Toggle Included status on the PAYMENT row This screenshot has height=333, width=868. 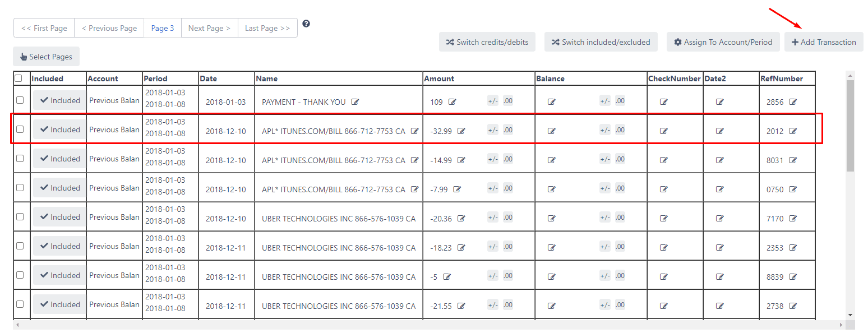59,100
